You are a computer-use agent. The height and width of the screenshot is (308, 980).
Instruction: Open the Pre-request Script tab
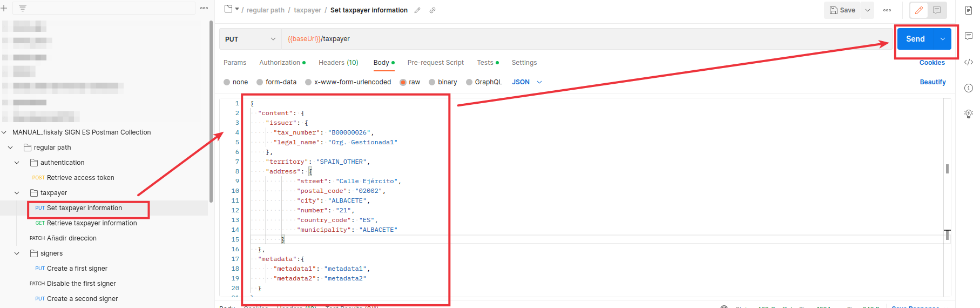point(435,63)
